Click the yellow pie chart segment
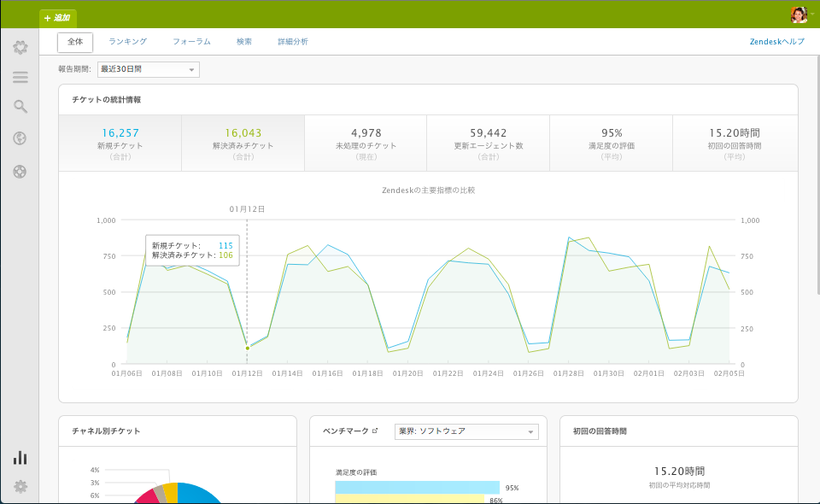820x504 pixels. pyautogui.click(x=171, y=493)
